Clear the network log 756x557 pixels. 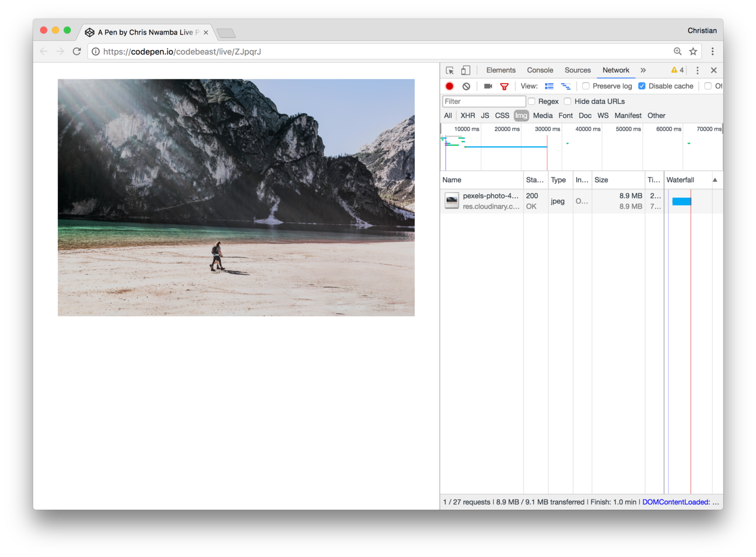click(466, 86)
